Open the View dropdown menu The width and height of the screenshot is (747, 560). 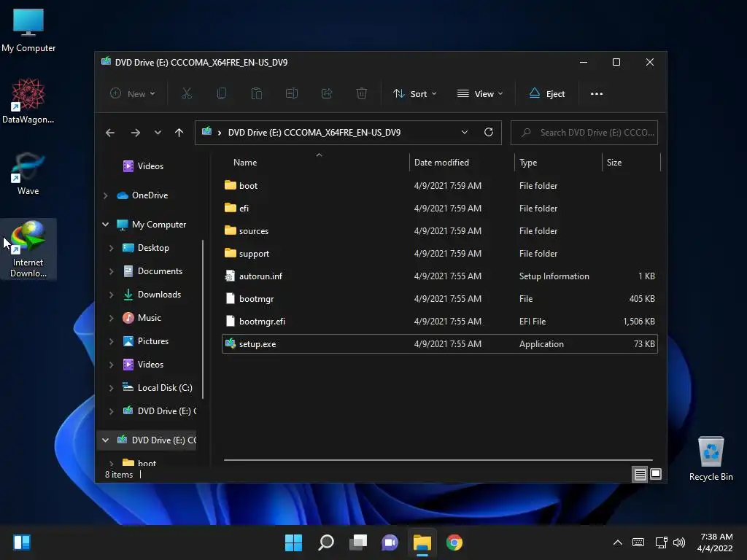tap(480, 94)
